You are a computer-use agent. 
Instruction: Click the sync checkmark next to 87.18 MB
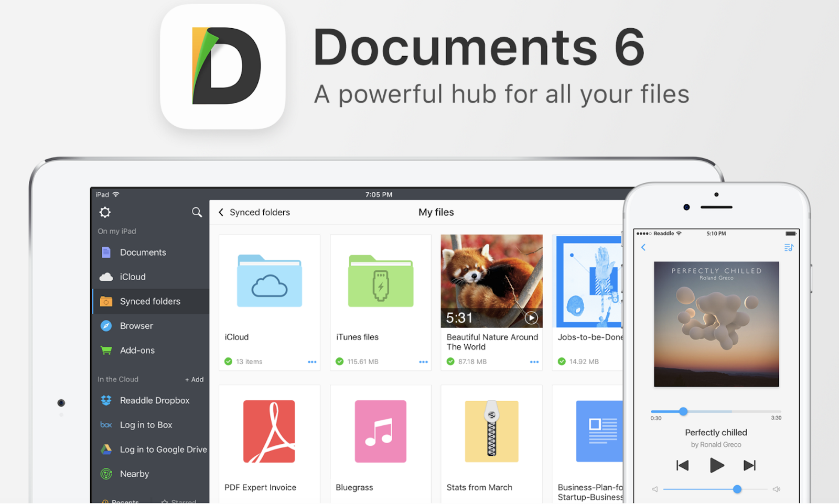coord(450,361)
